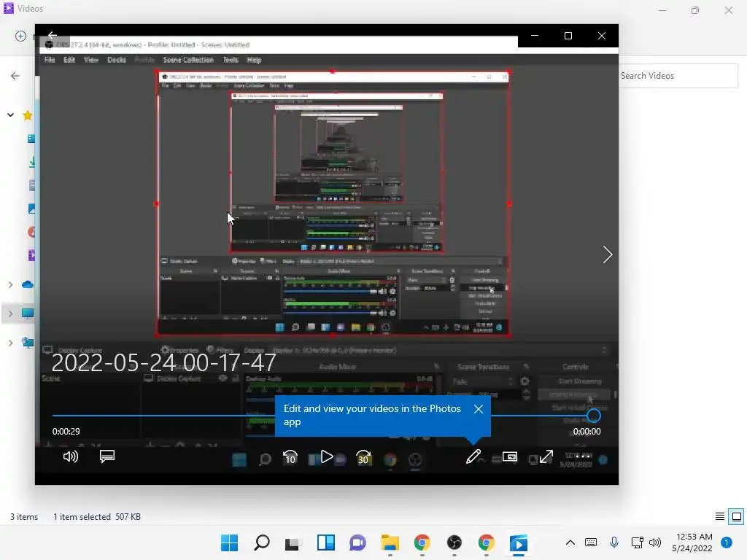Select the OneDrive cloud icon
Screen dimensions: 747x560
[28, 285]
